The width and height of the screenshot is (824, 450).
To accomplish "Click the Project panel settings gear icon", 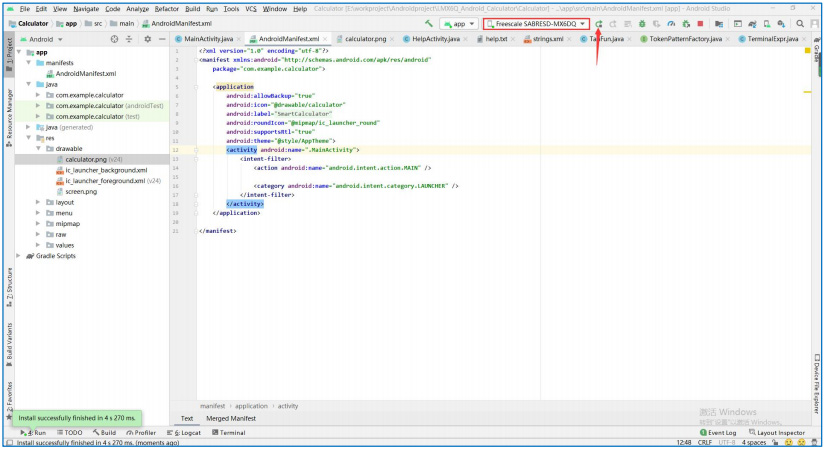I will [x=147, y=39].
